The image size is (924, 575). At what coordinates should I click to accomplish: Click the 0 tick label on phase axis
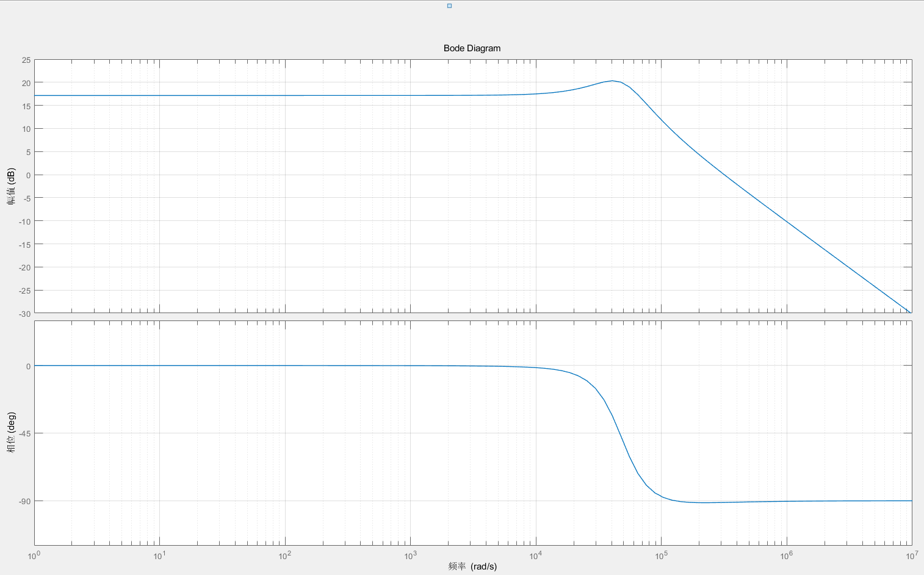tap(28, 367)
